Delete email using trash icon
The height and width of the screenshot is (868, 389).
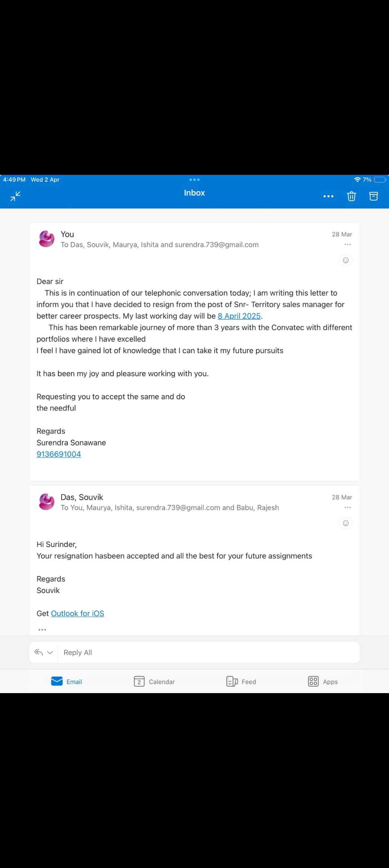[351, 196]
